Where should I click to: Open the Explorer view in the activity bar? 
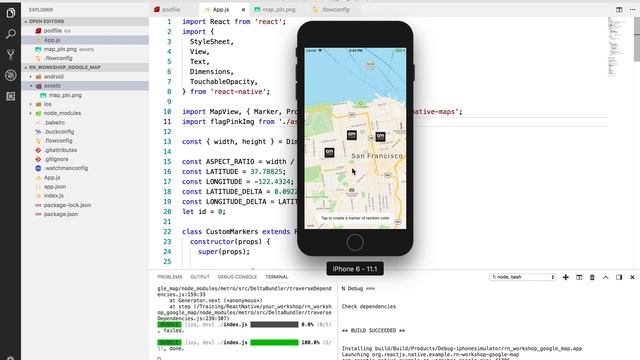11,13
